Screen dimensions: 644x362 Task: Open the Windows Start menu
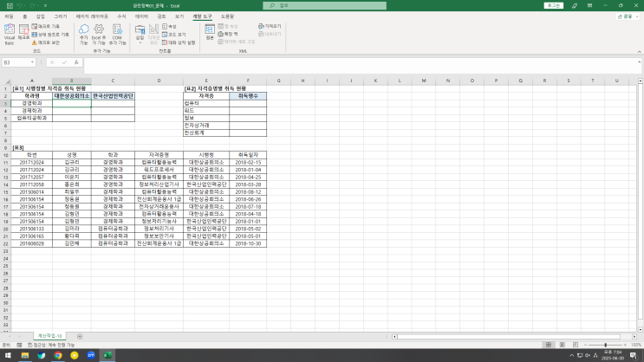point(8,355)
